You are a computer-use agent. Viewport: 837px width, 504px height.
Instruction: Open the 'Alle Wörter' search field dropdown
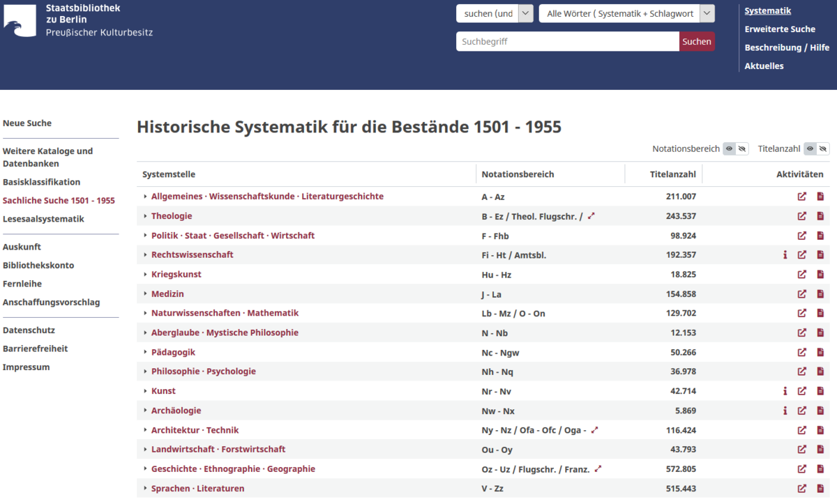click(x=626, y=13)
